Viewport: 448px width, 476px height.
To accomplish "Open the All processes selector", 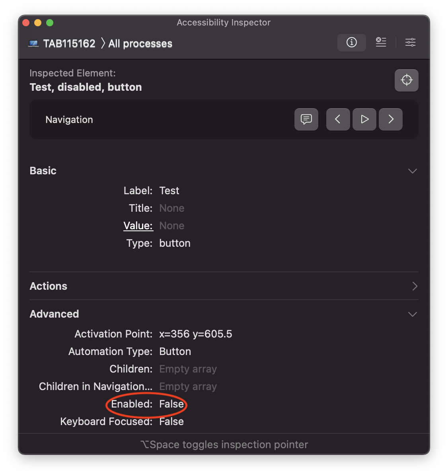I will coord(140,43).
